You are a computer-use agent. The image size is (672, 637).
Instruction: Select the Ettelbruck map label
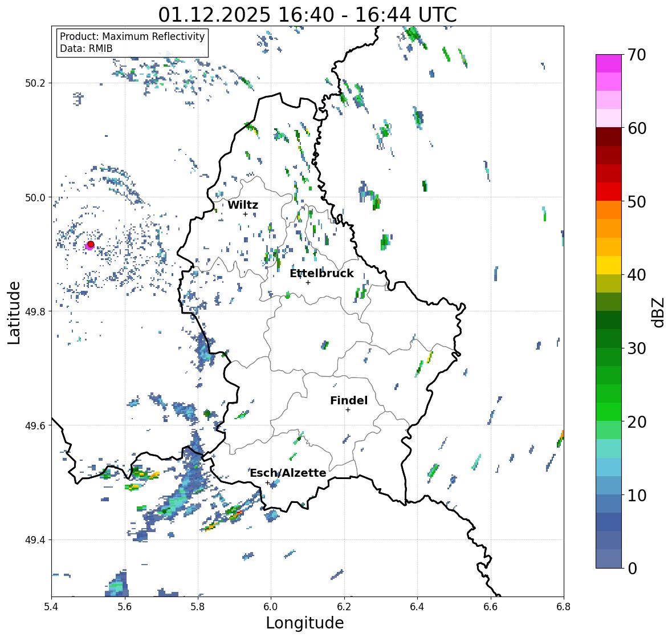(x=321, y=273)
